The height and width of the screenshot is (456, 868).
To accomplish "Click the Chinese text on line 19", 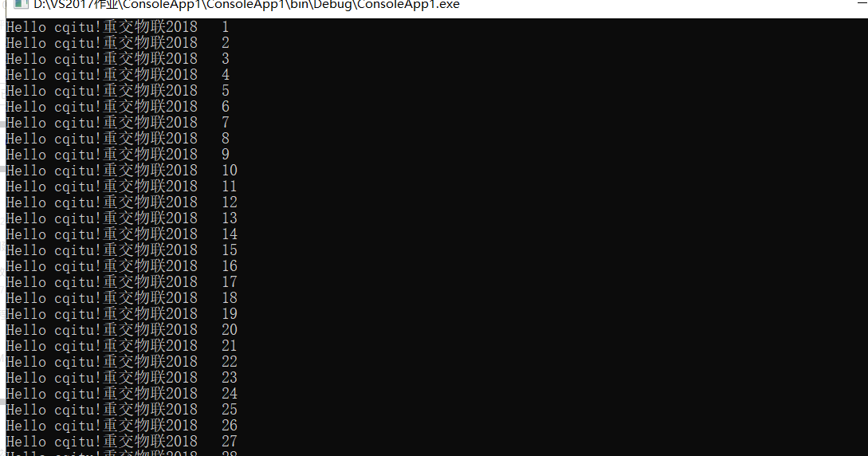I will tap(134, 314).
